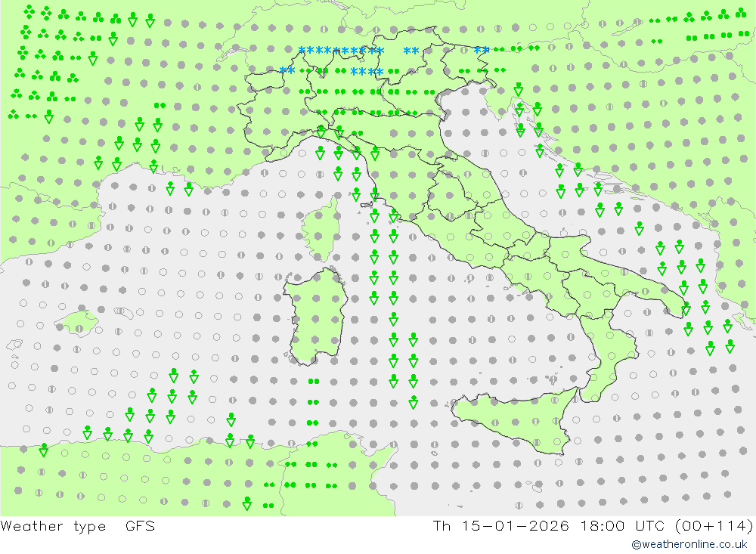Click the "18:00 UTC" time text
The width and height of the screenshot is (756, 554).
pyautogui.click(x=622, y=525)
